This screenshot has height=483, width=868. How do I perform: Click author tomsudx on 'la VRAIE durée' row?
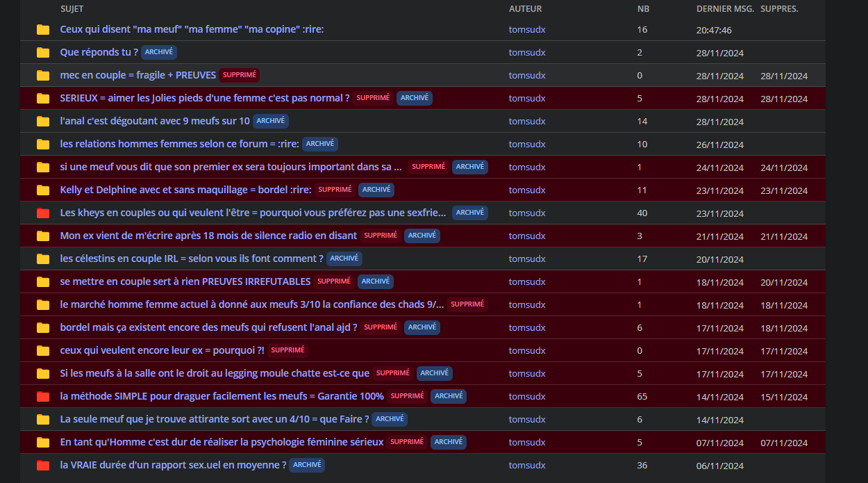coord(527,465)
